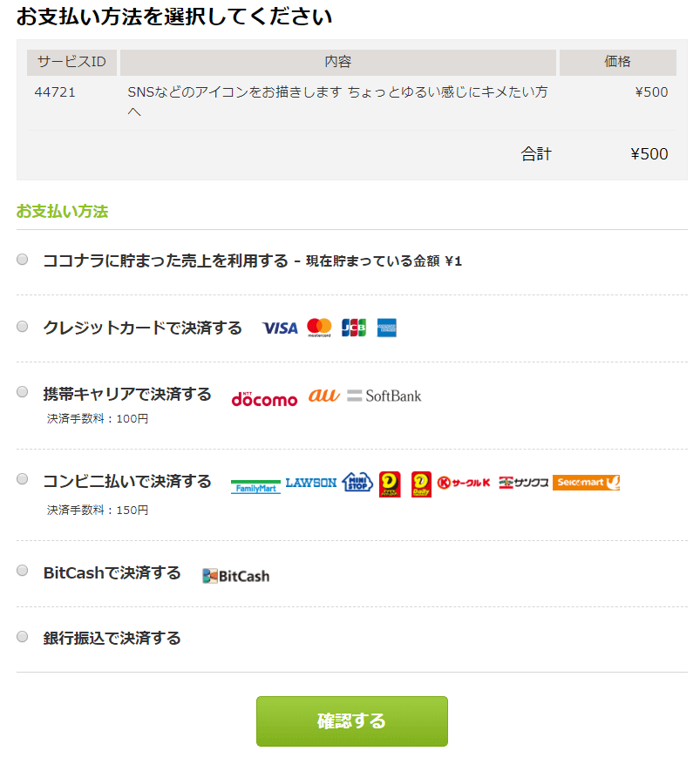Click the "銀行振込で決済する" label

coord(112,638)
